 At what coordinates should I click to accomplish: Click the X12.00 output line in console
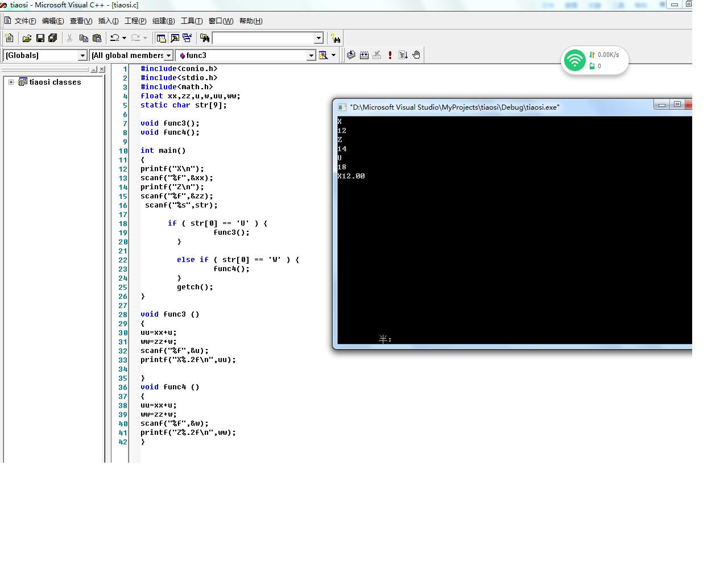pos(351,176)
